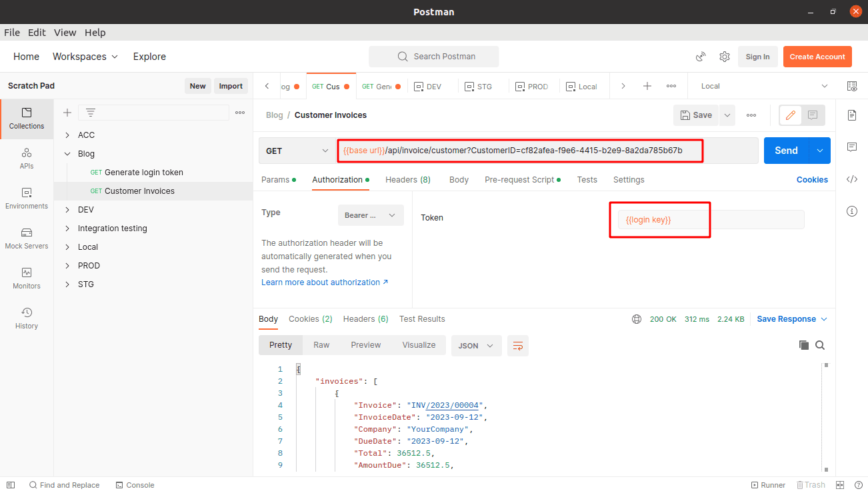
Task: Switch to the Test Results tab
Action: [x=422, y=319]
